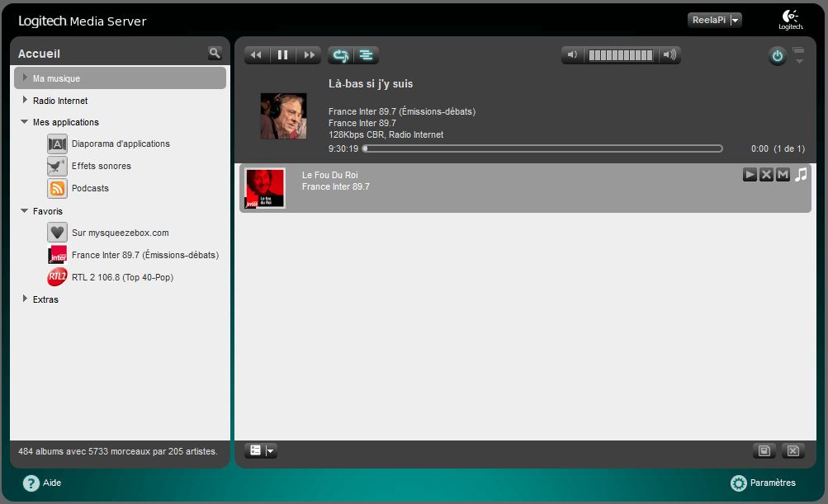Click the RTL2 station logo
The image size is (828, 504).
[x=57, y=276]
